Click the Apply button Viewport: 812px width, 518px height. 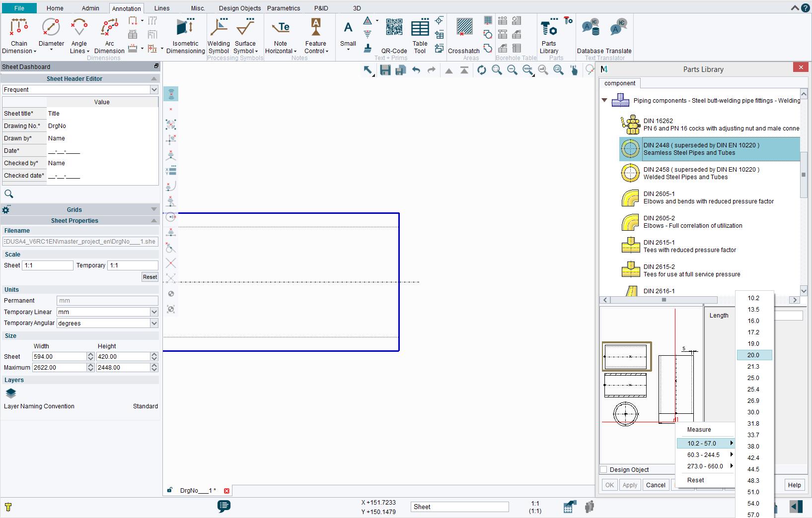pyautogui.click(x=630, y=485)
